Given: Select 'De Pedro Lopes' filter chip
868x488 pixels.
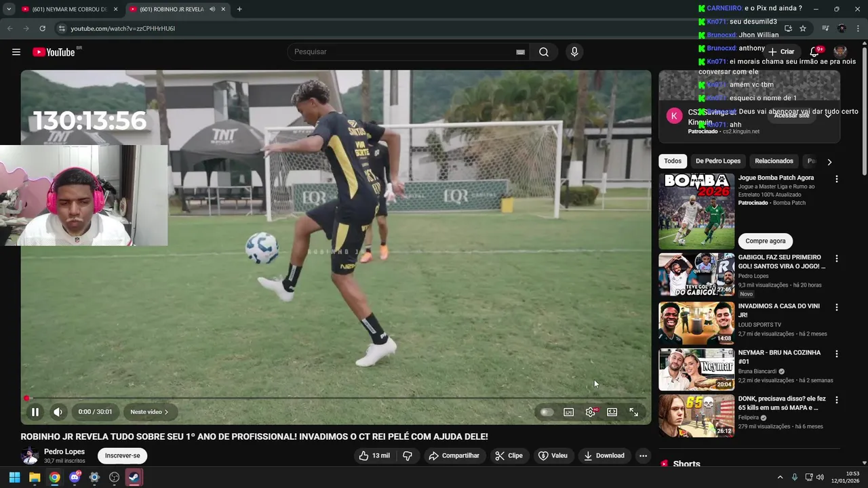Looking at the screenshot, I should pyautogui.click(x=718, y=161).
